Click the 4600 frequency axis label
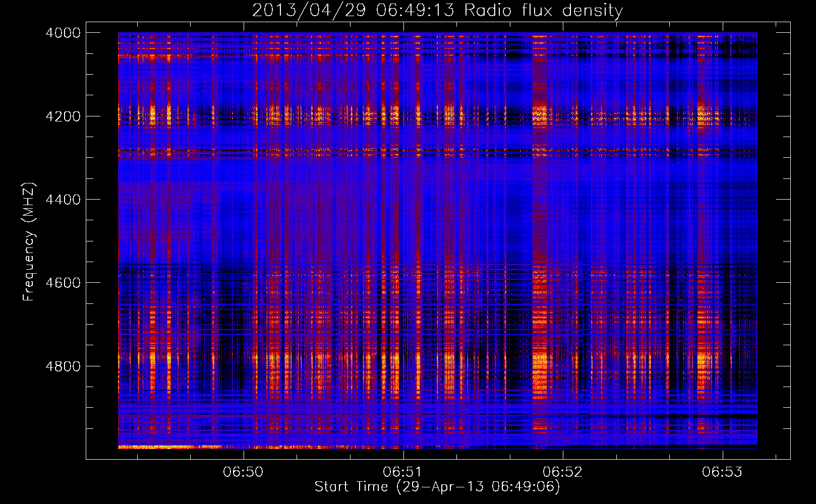 (63, 283)
